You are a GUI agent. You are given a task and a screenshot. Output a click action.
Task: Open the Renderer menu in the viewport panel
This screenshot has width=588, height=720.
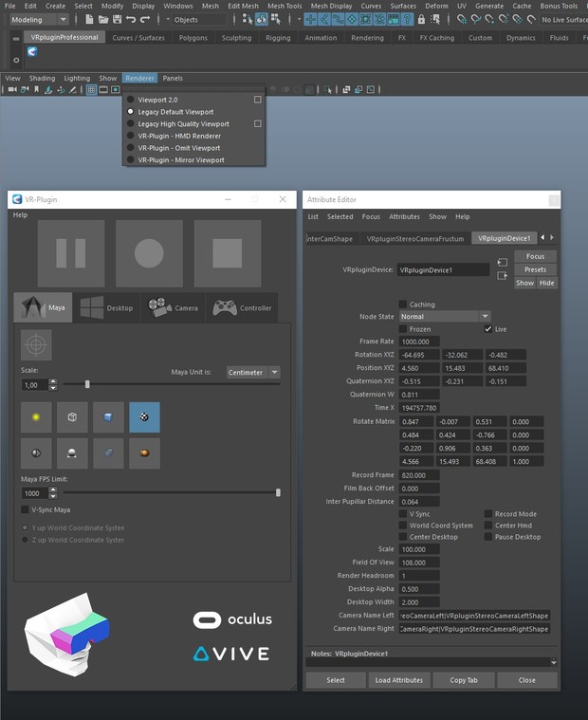click(x=140, y=78)
